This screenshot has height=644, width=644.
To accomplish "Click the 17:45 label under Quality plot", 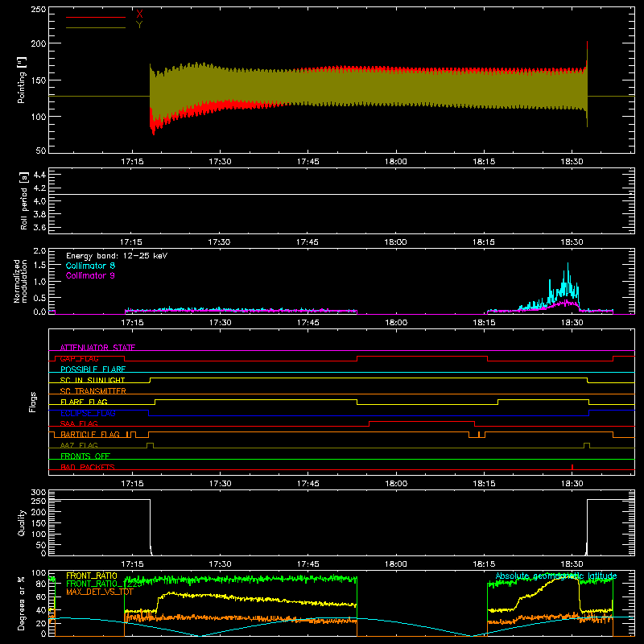I will (x=308, y=564).
